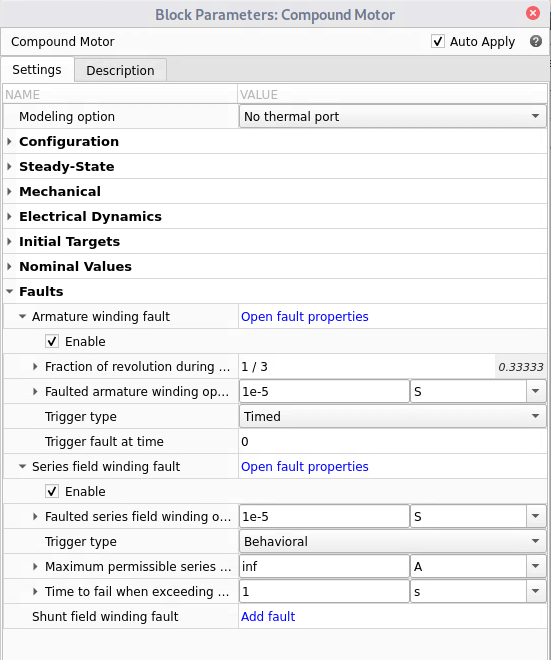
Task: Expand Fraction of revolution during parameter
Action: pos(35,367)
